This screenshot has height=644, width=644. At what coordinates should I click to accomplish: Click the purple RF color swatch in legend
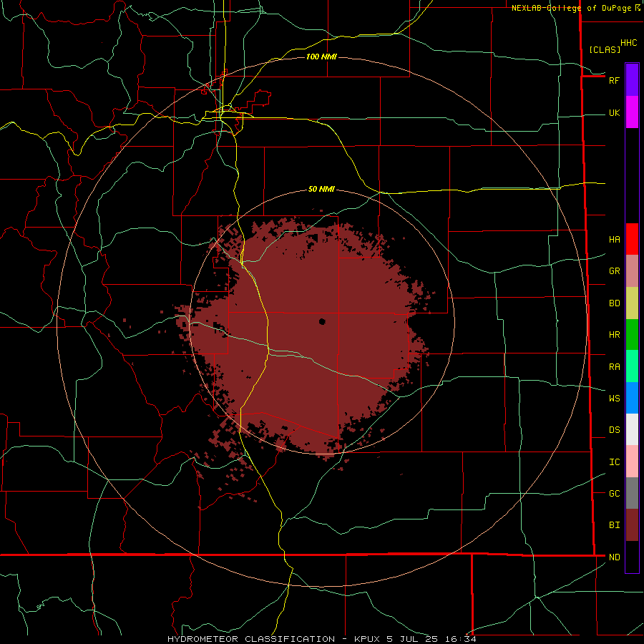coord(632,79)
